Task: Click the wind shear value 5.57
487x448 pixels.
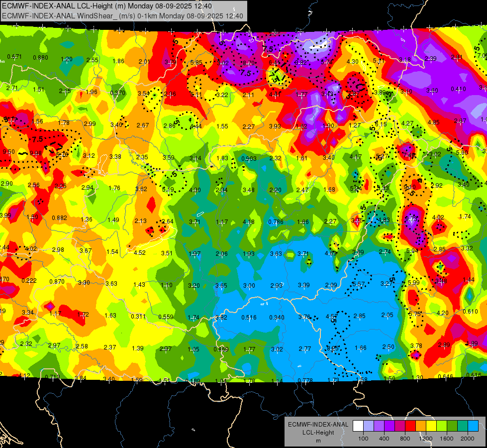Action: [x=359, y=284]
